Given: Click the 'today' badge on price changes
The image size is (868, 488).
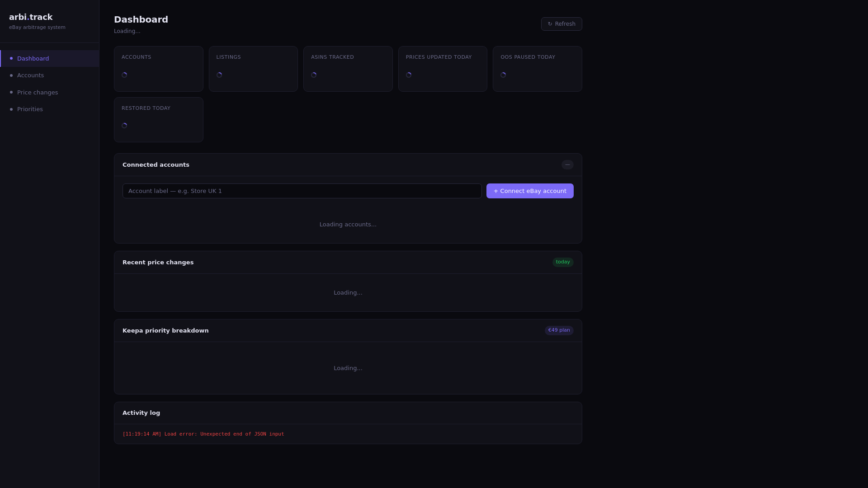Looking at the screenshot, I should coord(563,263).
